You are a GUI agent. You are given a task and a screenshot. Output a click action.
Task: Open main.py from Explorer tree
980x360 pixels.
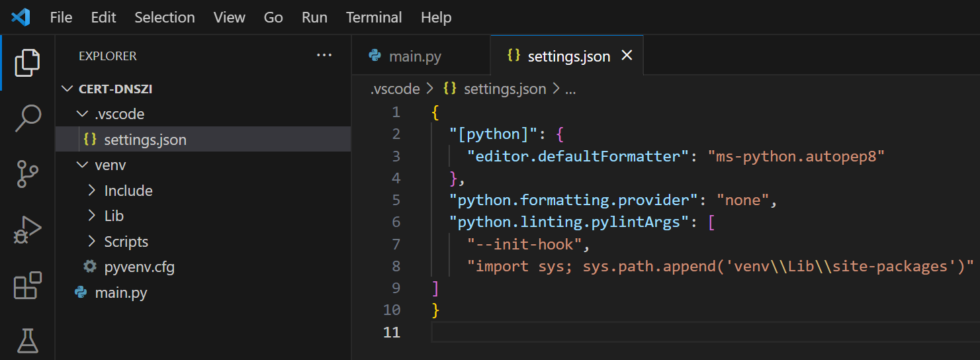203,292
